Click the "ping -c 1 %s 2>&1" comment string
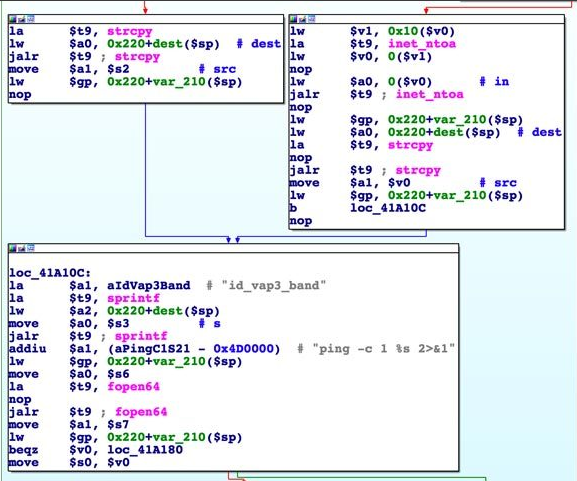This screenshot has width=577, height=481. point(383,349)
